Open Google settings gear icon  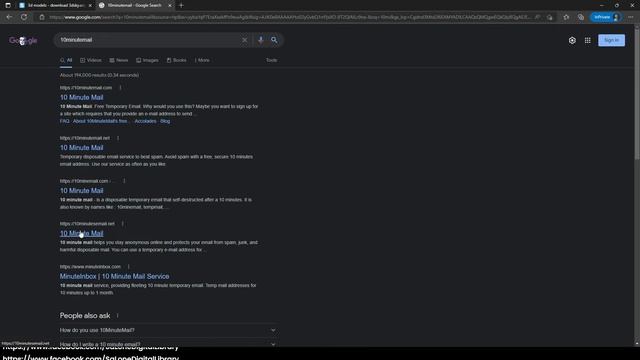pos(572,40)
